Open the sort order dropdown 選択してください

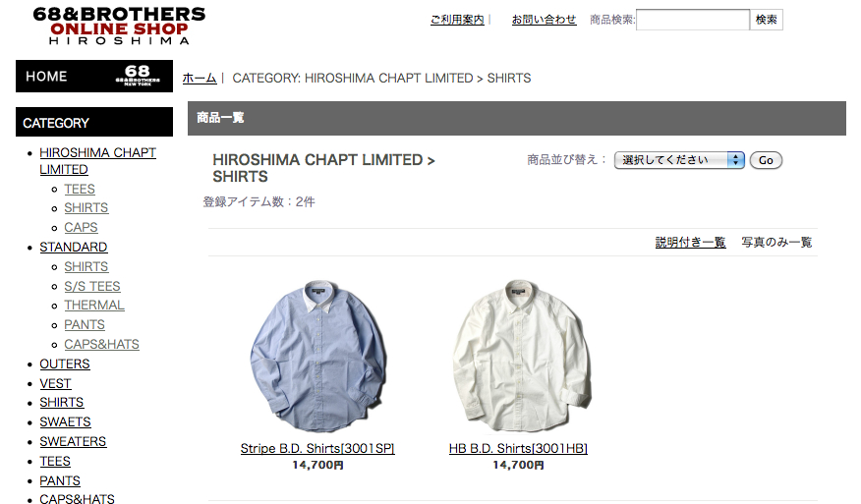click(679, 160)
